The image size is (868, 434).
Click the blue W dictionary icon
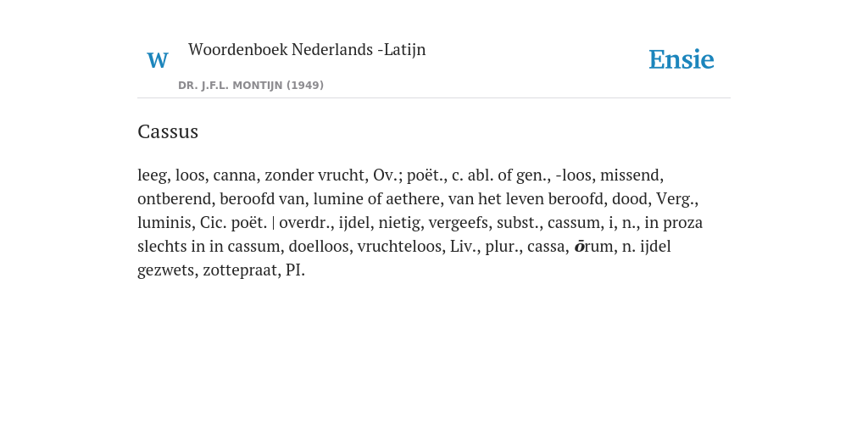[158, 60]
